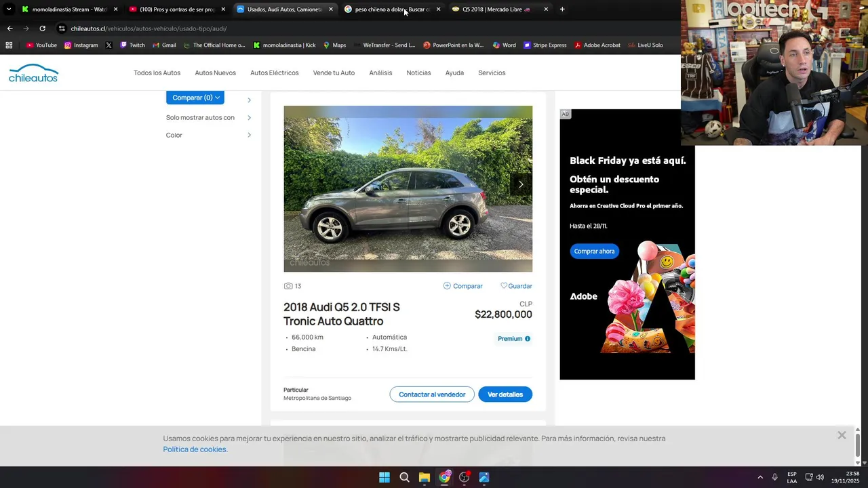The image size is (868, 488).
Task: Open a new browser tab
Action: (x=562, y=9)
